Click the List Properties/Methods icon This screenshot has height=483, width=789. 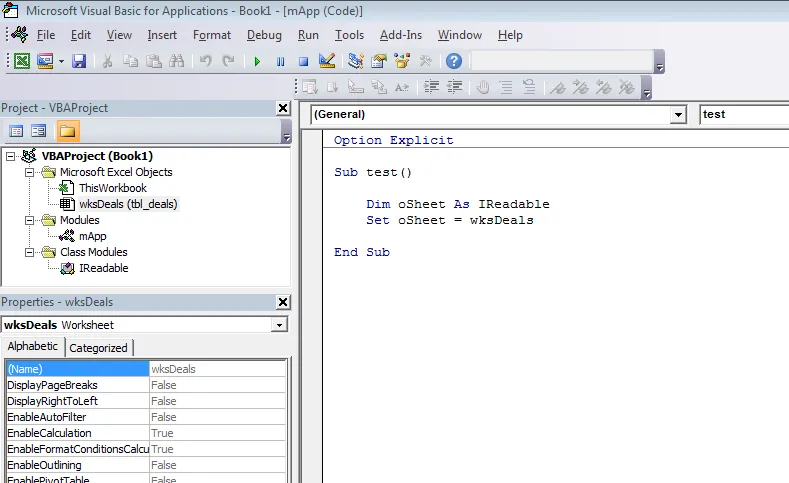[x=310, y=87]
